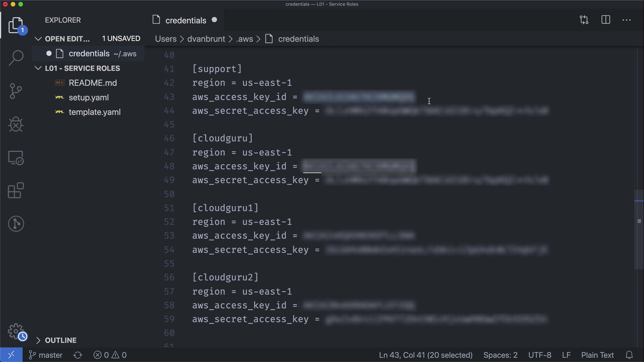The image size is (644, 362).
Task: Open the Search view in activity bar
Action: point(16,58)
